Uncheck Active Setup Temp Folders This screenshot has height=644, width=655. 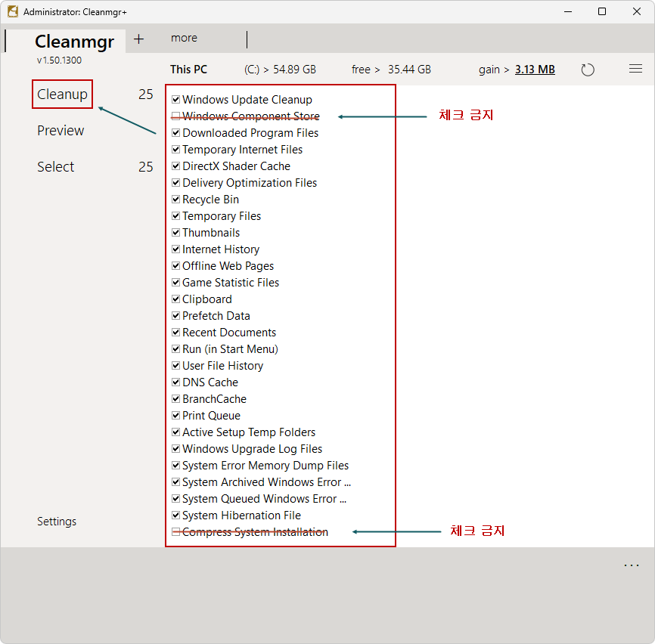coord(176,432)
